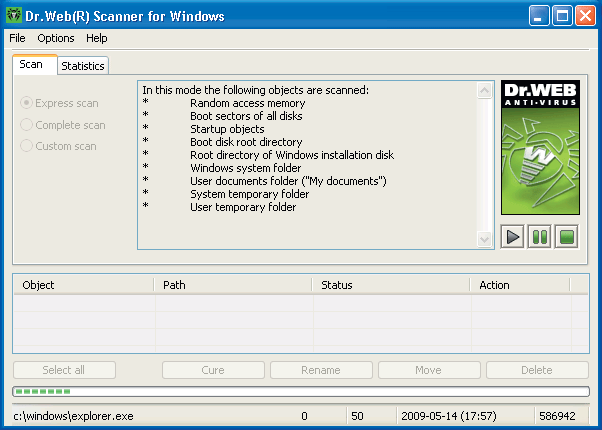Open the File menu

point(17,38)
